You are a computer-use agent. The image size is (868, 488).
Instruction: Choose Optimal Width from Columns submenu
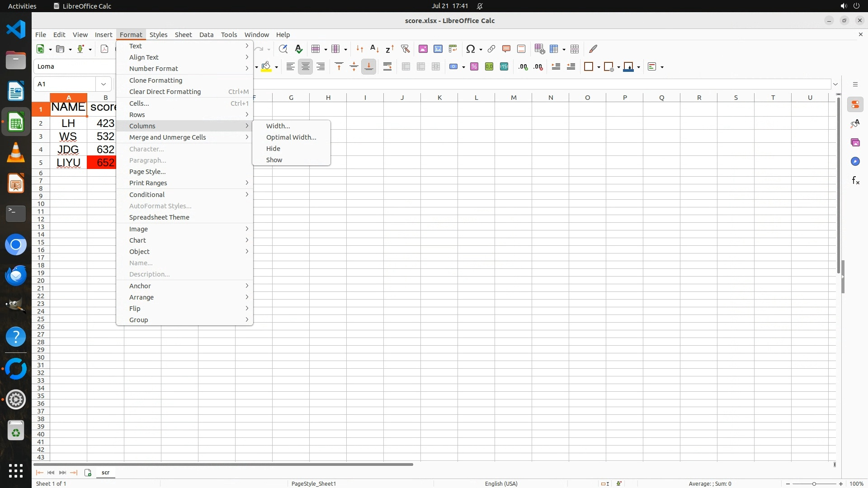click(x=291, y=137)
